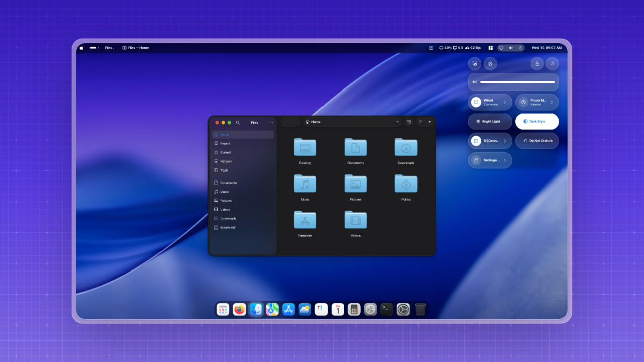This screenshot has height=362, width=644.
Task: Open the app grid launcher in dock
Action: [x=223, y=309]
